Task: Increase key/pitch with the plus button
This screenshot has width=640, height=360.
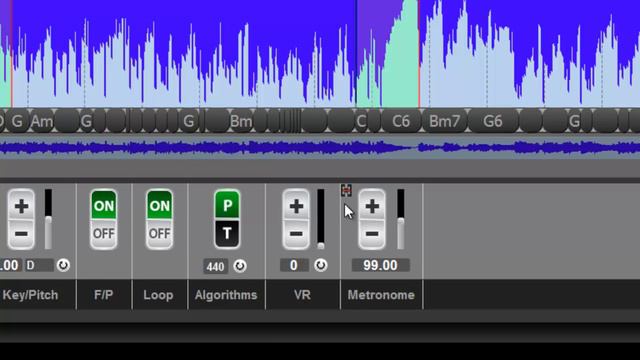Action: coord(21,206)
